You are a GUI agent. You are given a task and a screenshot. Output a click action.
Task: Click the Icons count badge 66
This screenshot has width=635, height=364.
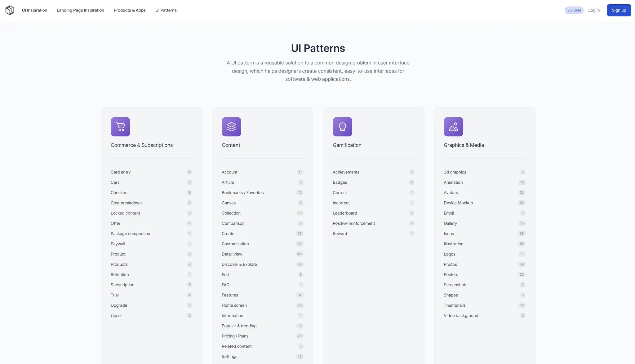pos(522,234)
